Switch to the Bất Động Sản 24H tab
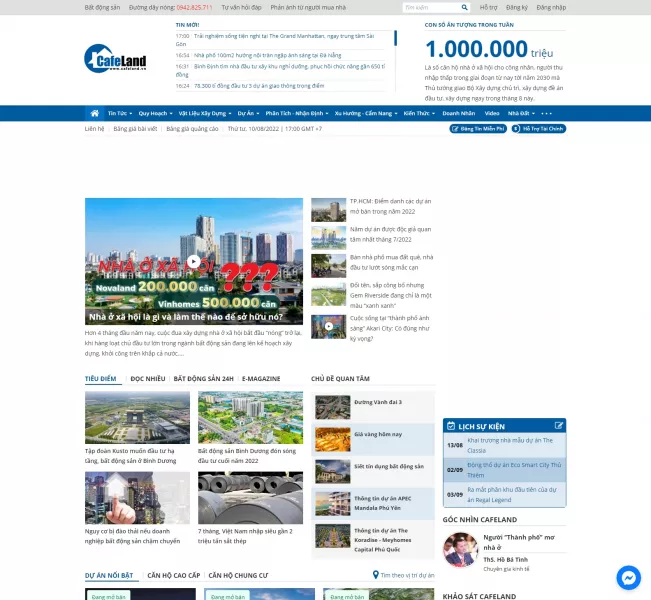This screenshot has width=651, height=600. 203,379
